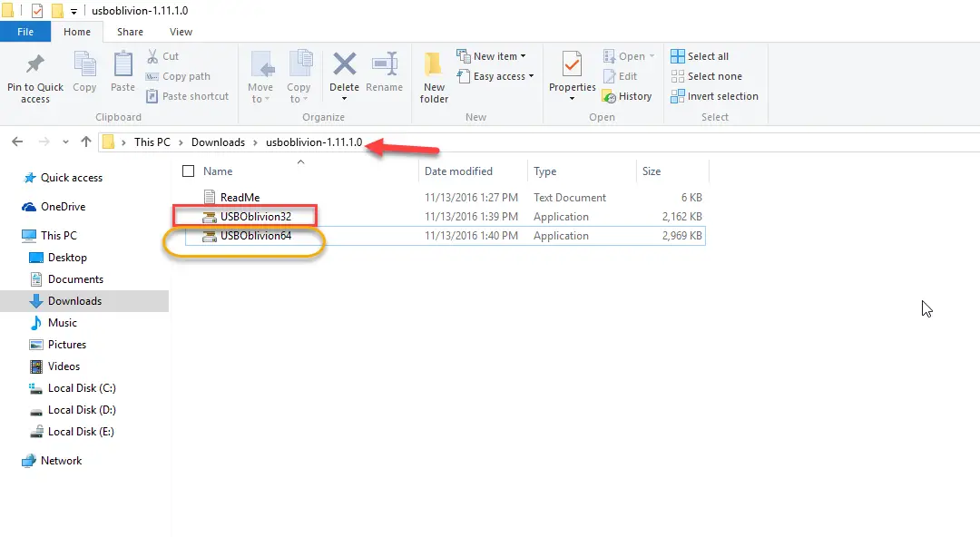Go back in folder history

pyautogui.click(x=17, y=142)
